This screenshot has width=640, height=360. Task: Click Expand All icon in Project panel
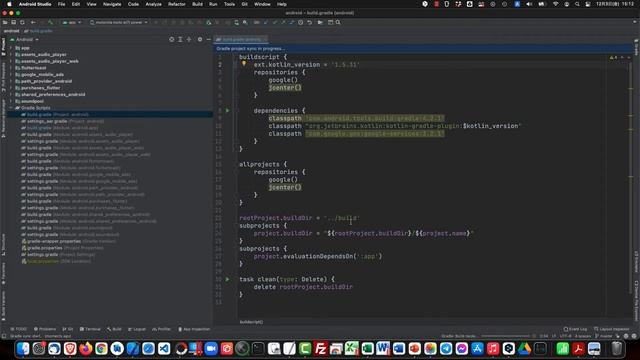(x=180, y=40)
